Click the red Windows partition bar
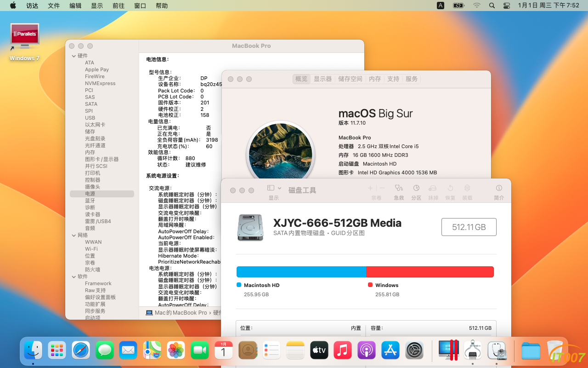Screen dimensions: 588x368 [x=430, y=272]
